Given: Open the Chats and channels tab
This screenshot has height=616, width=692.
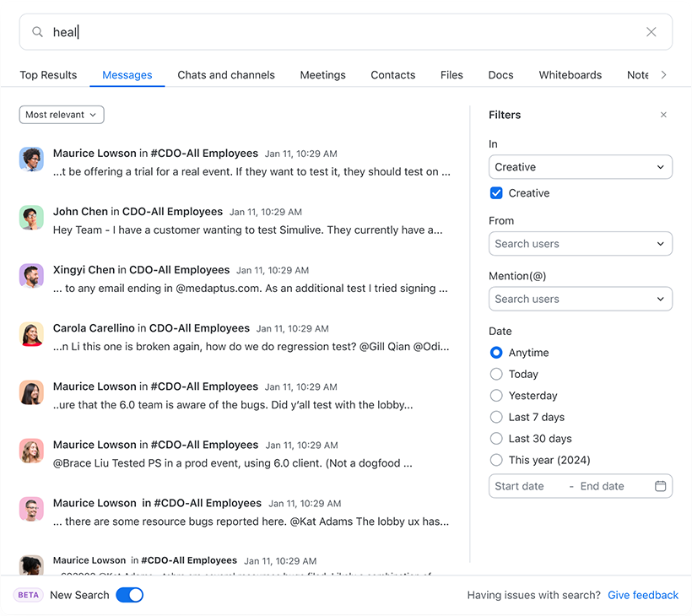Looking at the screenshot, I should pyautogui.click(x=226, y=75).
